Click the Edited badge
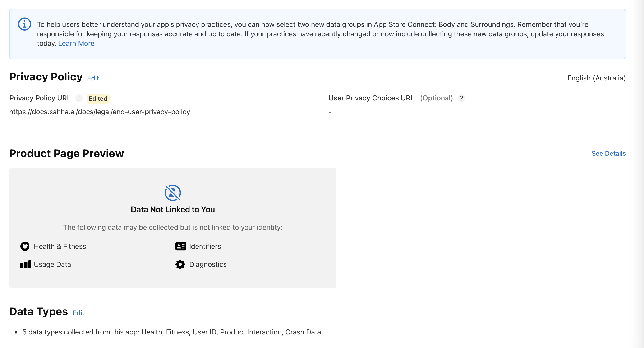Viewport: 644px width, 348px height. [98, 98]
